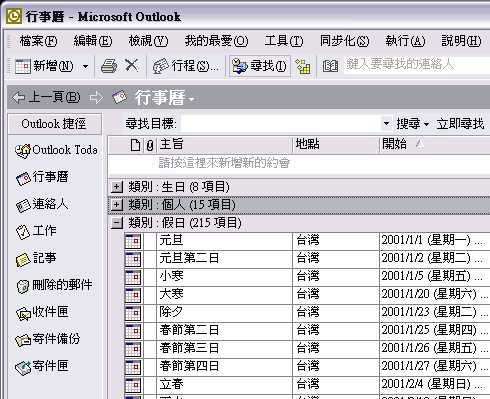Image resolution: width=490 pixels, height=399 pixels.
Task: Expand the 類別: 生日 (8 項目) group
Action: coord(117,187)
